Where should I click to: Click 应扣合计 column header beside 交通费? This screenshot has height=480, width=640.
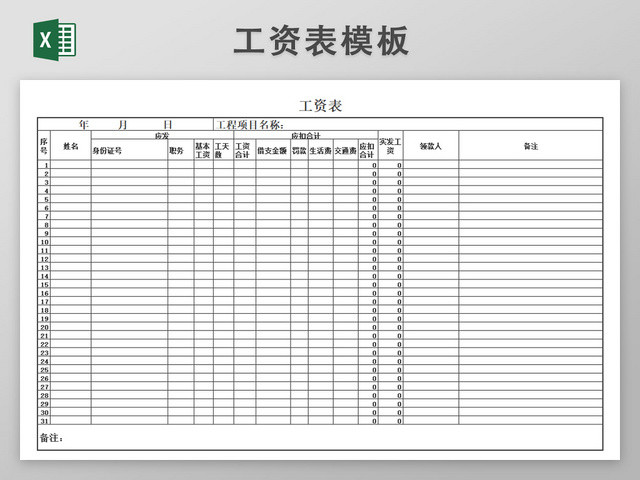pyautogui.click(x=368, y=150)
